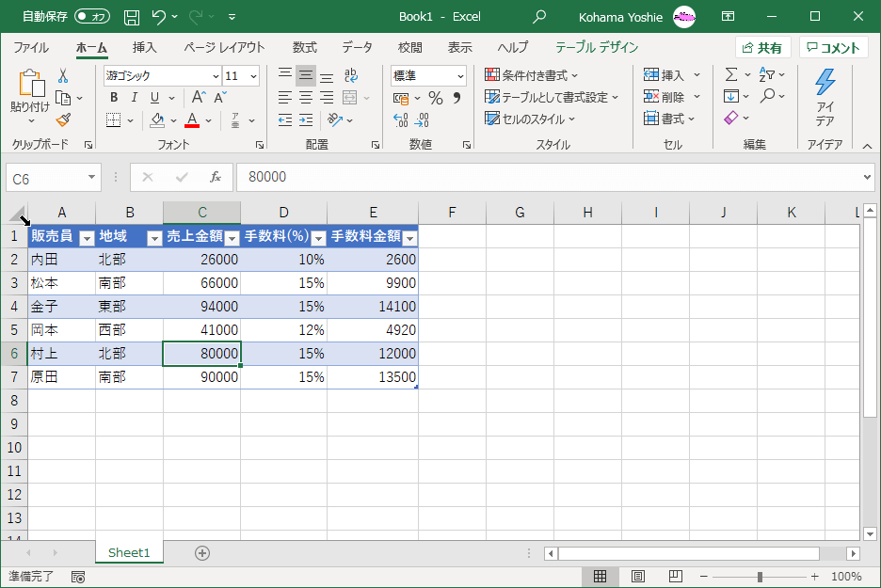Click 条件付き書式 button
Viewport: 881px width, 588px height.
(531, 75)
